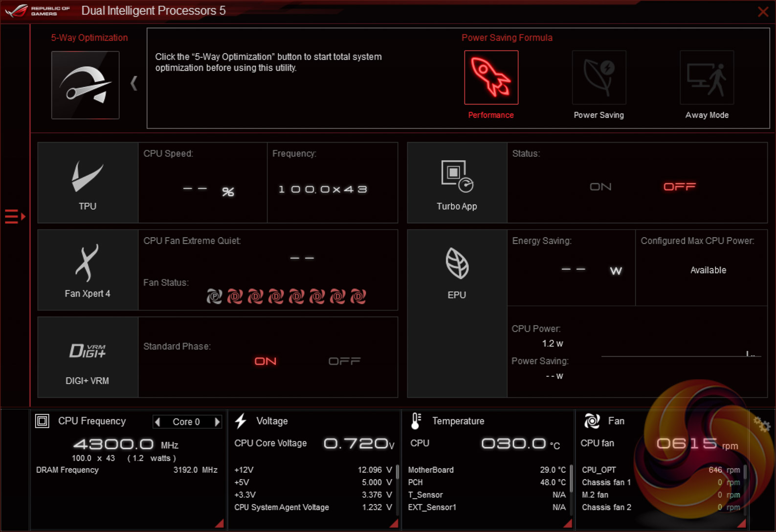Click the Configured Max CPU Power Available value
The width and height of the screenshot is (776, 532).
click(708, 270)
